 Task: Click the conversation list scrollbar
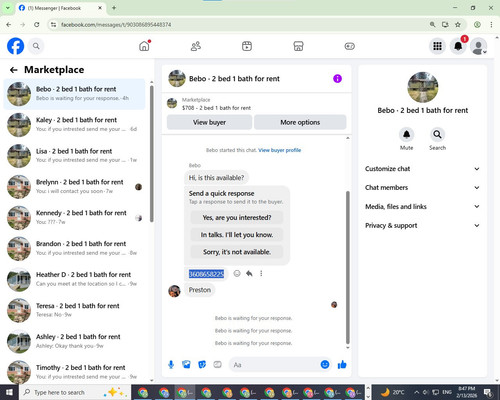point(152,154)
